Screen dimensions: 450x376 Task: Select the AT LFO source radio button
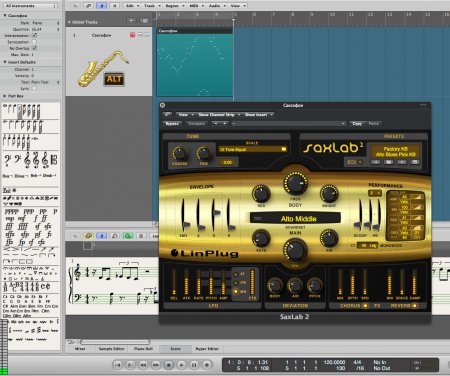(x=236, y=274)
